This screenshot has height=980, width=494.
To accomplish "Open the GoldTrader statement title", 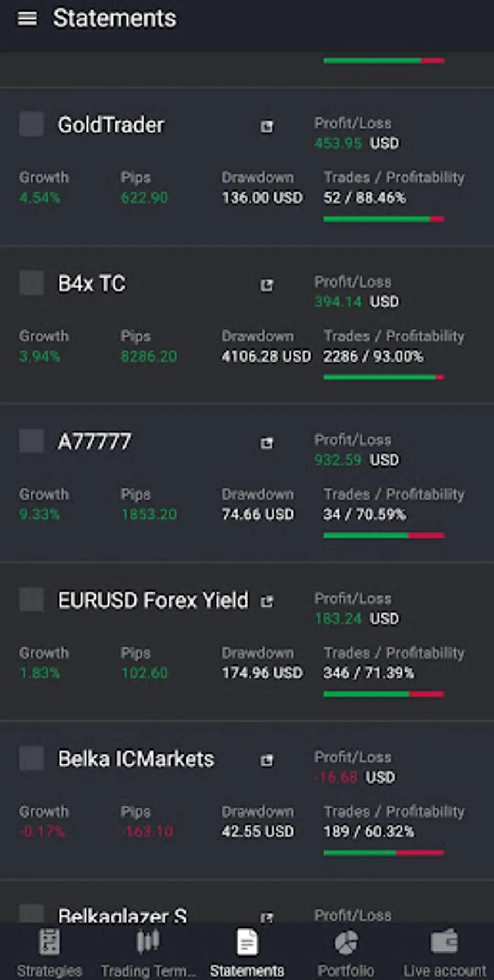I will [111, 125].
